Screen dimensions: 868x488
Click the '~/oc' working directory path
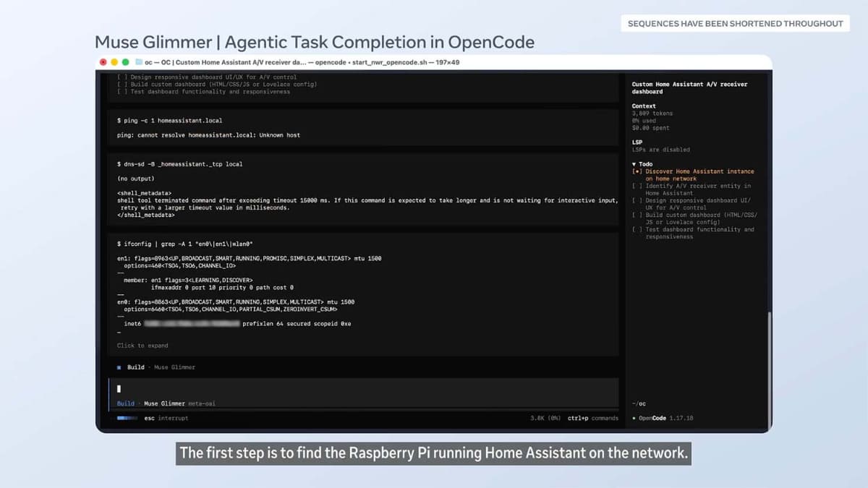pos(639,403)
